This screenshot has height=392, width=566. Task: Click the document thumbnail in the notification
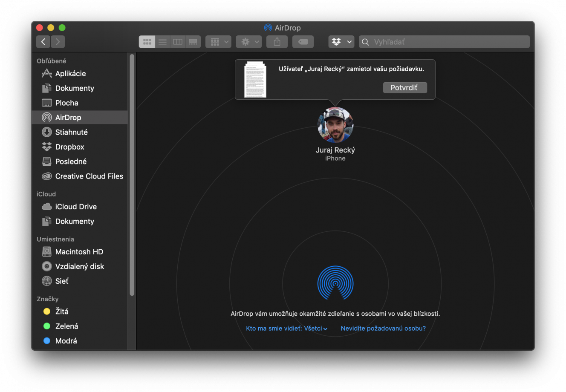tap(255, 80)
